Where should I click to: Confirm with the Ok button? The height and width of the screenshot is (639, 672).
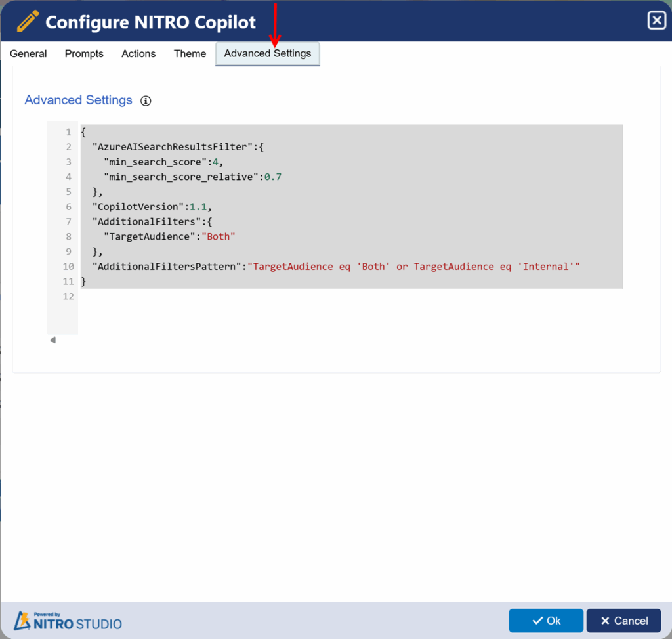tap(546, 621)
